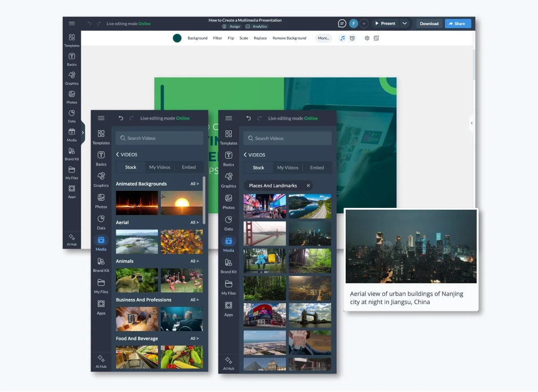
Task: Select the My Videos tab in the left panel
Action: point(160,167)
